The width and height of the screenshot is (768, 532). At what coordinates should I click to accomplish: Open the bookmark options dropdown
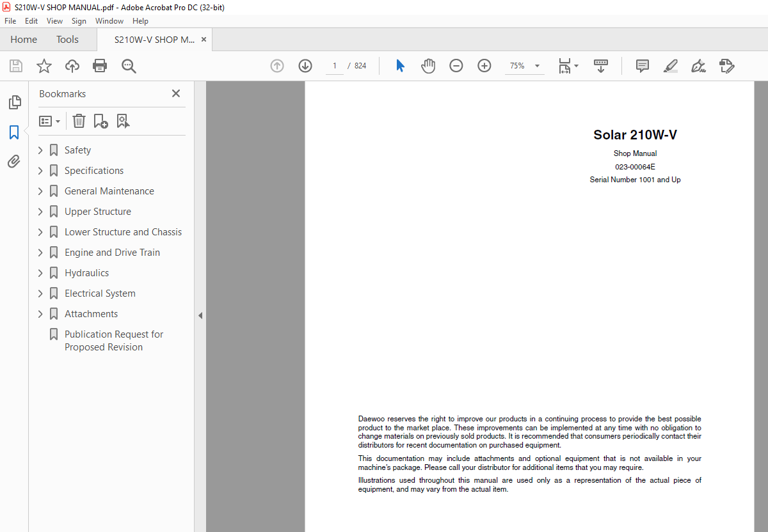(50, 121)
